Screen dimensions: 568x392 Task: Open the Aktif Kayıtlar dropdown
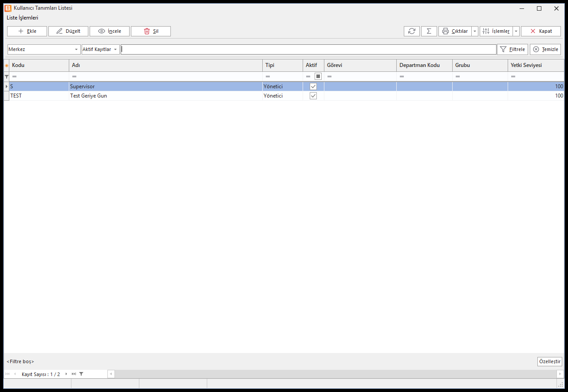[x=100, y=49]
